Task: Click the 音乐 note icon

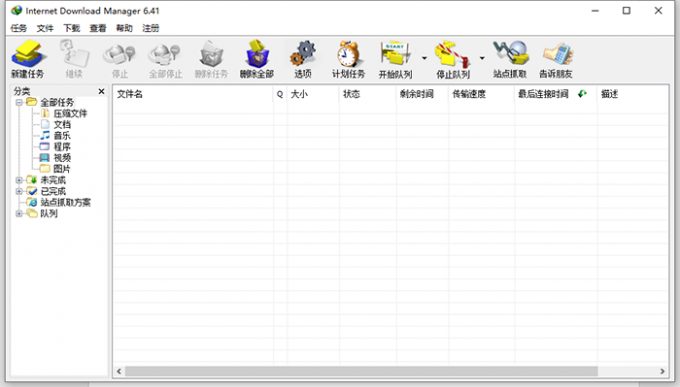Action: tap(45, 135)
